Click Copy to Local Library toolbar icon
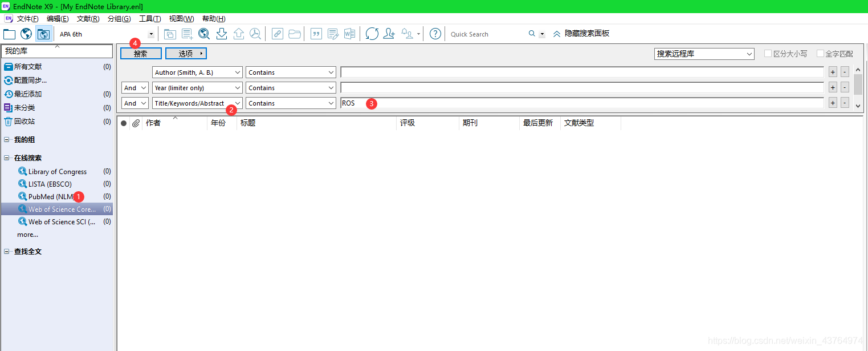868x351 pixels. click(x=170, y=34)
